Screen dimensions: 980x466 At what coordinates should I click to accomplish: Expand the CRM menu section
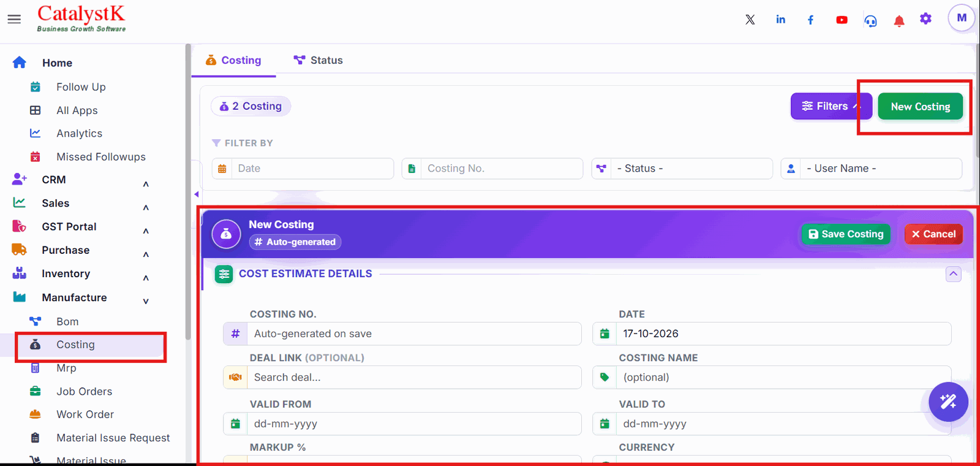146,183
